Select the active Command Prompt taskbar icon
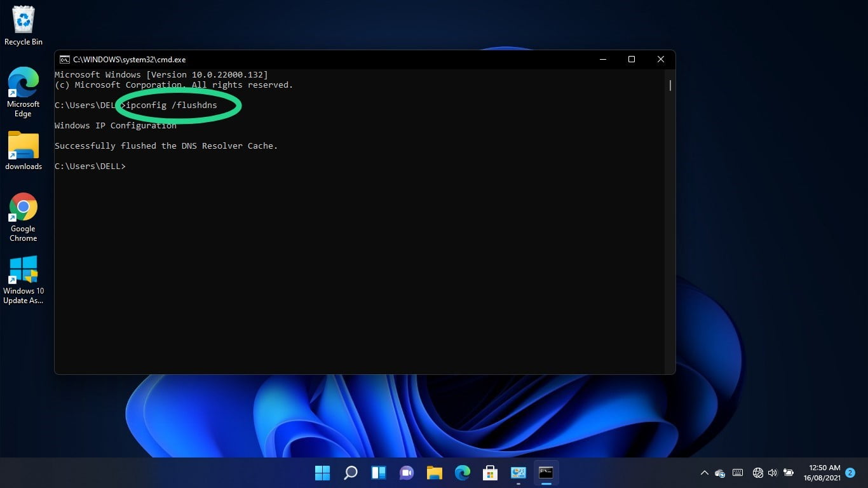Viewport: 868px width, 488px height. point(546,473)
